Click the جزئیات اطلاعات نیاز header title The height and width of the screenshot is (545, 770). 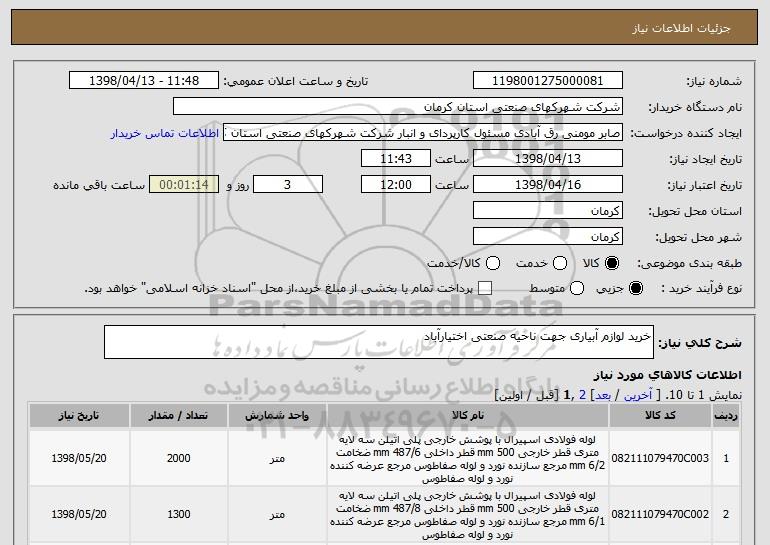click(681, 28)
